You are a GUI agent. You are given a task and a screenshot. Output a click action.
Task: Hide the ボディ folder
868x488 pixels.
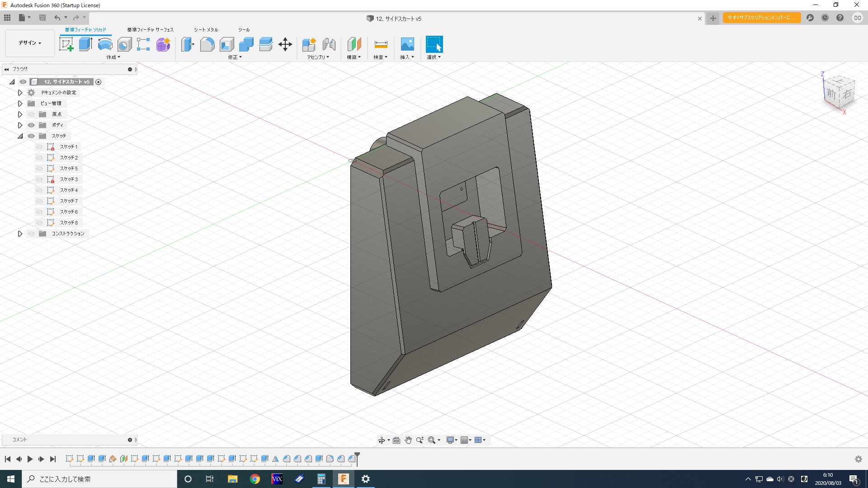[x=31, y=125]
